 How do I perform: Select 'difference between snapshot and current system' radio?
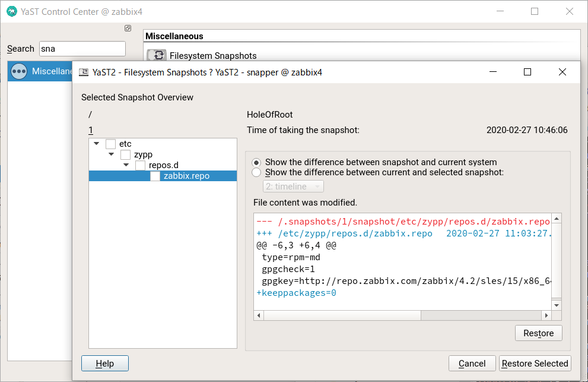click(256, 162)
